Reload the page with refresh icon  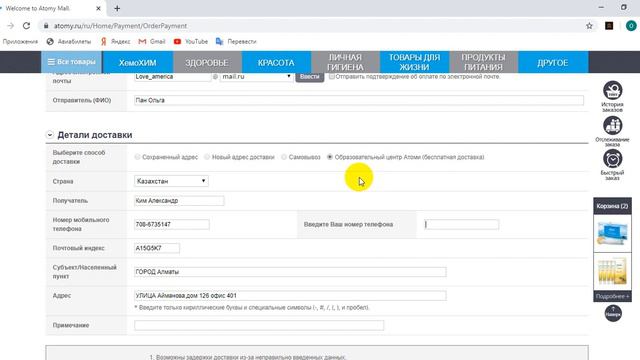pyautogui.click(x=27, y=26)
